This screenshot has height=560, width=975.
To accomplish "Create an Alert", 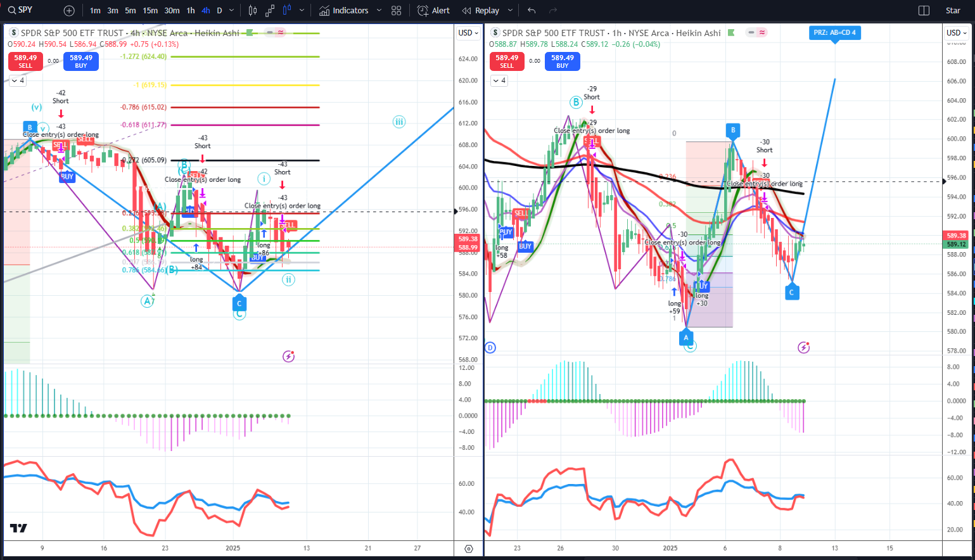I will click(x=434, y=11).
